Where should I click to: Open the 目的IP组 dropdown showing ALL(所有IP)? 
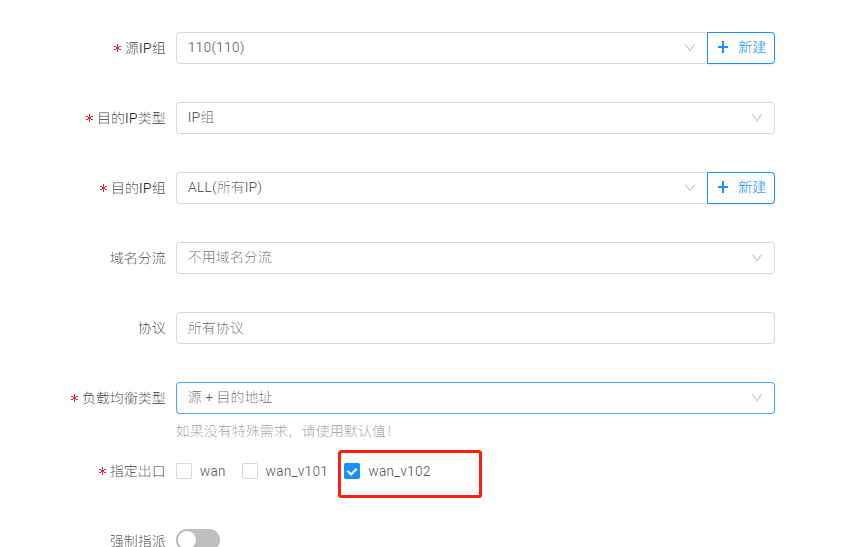tap(430, 188)
